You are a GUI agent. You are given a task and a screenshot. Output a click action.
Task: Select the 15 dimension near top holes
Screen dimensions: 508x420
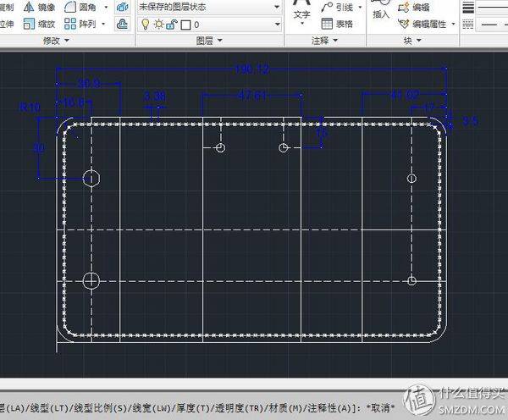[x=322, y=134]
